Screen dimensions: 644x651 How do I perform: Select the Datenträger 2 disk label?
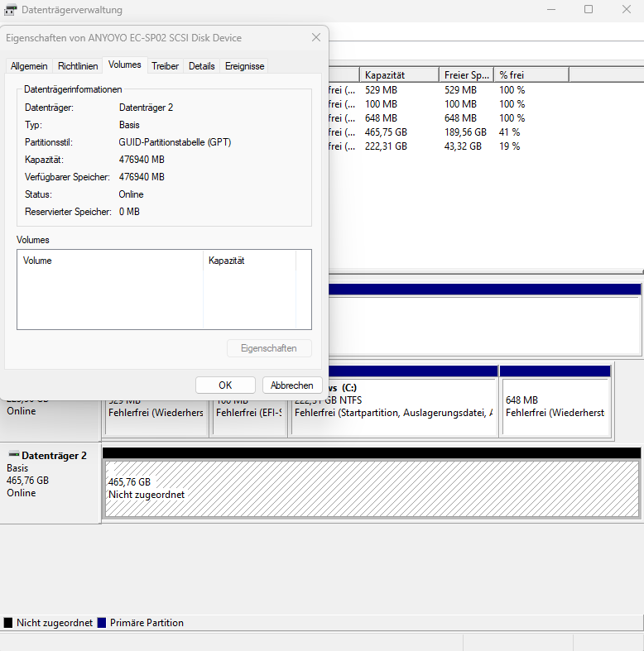(54, 456)
